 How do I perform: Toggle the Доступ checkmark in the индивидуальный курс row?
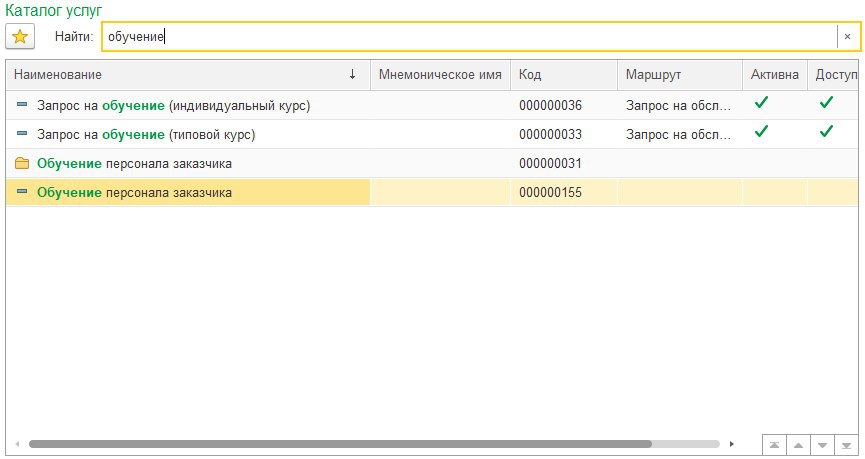826,102
